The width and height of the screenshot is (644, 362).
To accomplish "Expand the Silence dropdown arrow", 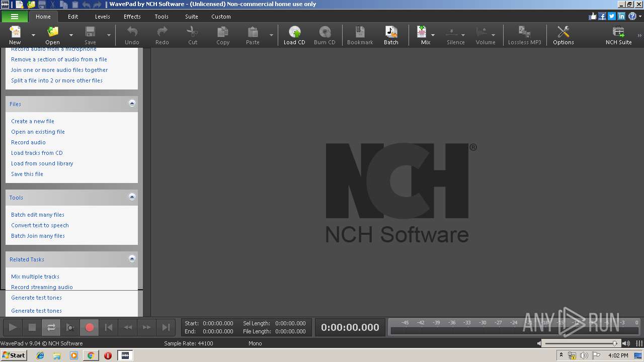I will pos(463,35).
